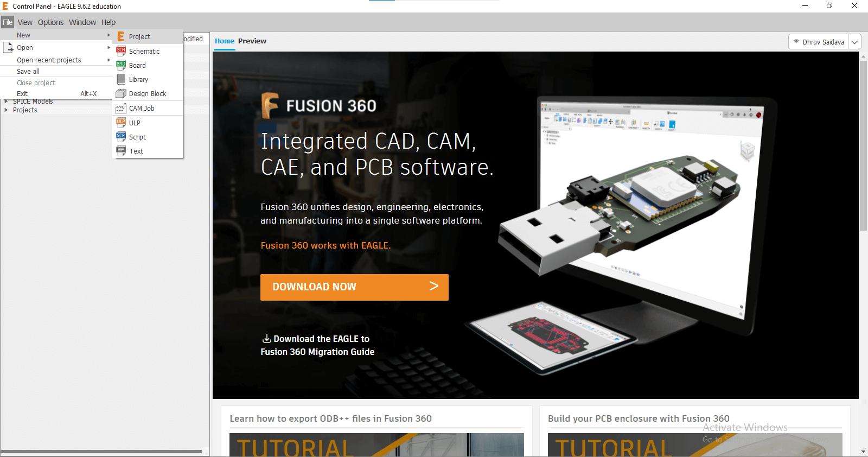Viewport: 868px width, 457px height.
Task: Choose Save all from the File menu
Action: point(56,71)
